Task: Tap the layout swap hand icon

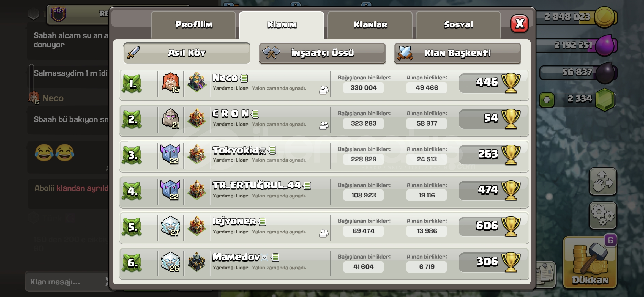Action: pyautogui.click(x=603, y=182)
